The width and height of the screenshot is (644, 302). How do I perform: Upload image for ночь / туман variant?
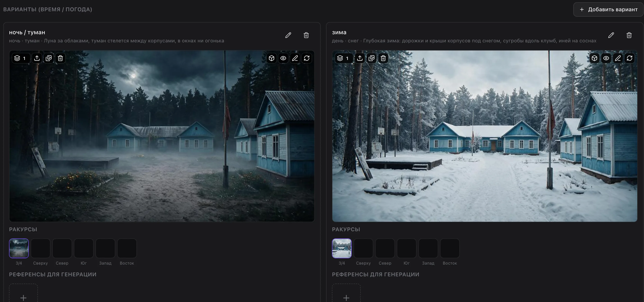[x=37, y=58]
